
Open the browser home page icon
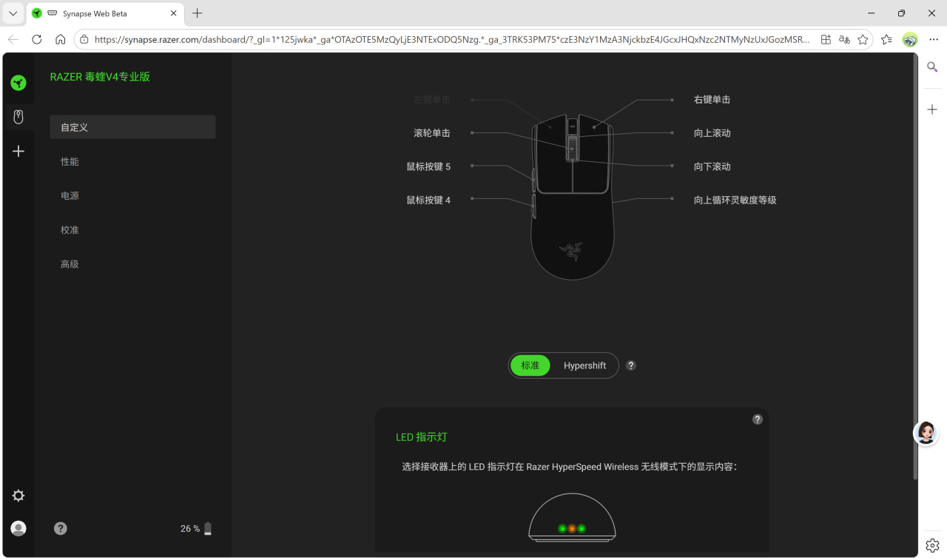tap(61, 39)
